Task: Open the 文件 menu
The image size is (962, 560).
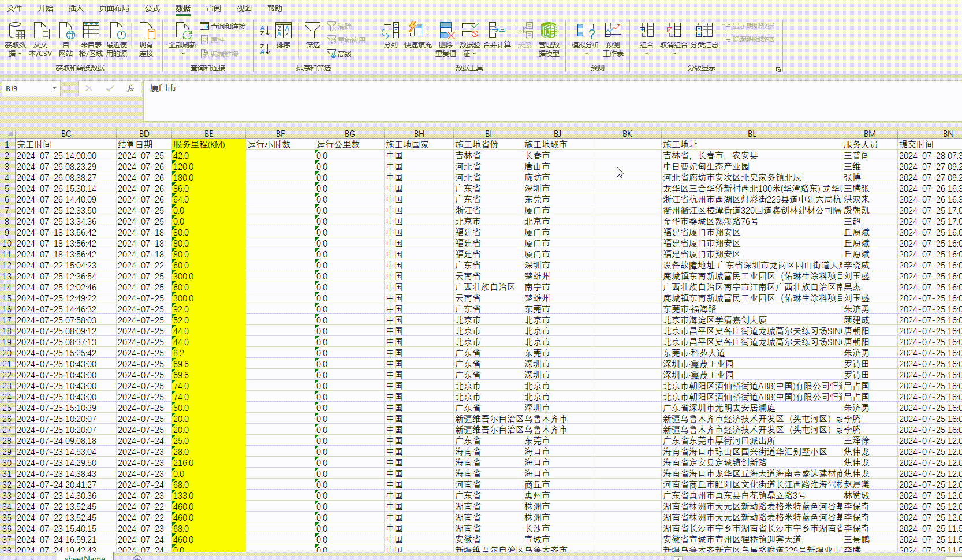Action: [x=14, y=8]
